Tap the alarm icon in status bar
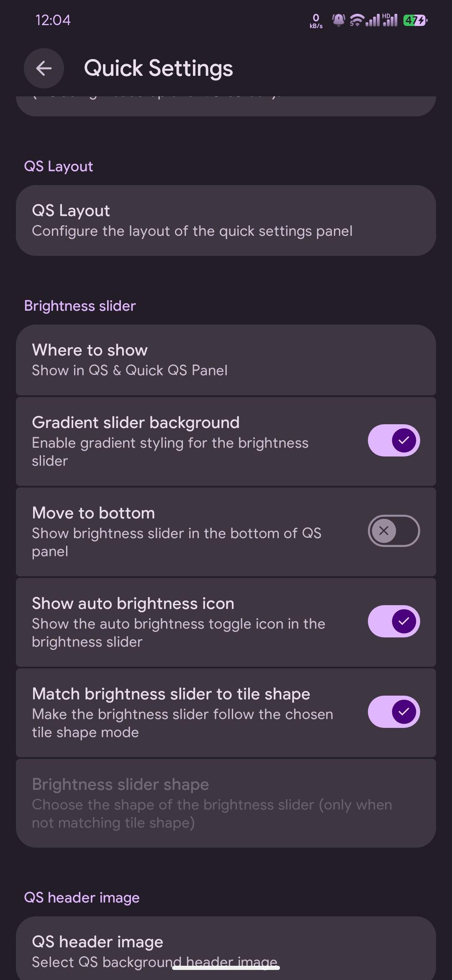452x980 pixels. click(338, 20)
